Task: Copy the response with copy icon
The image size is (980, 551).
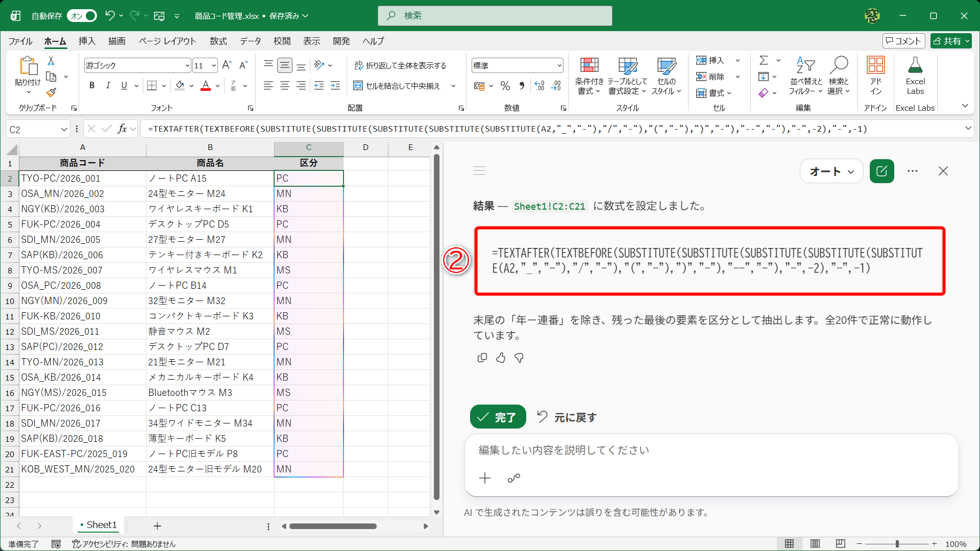Action: [x=482, y=358]
